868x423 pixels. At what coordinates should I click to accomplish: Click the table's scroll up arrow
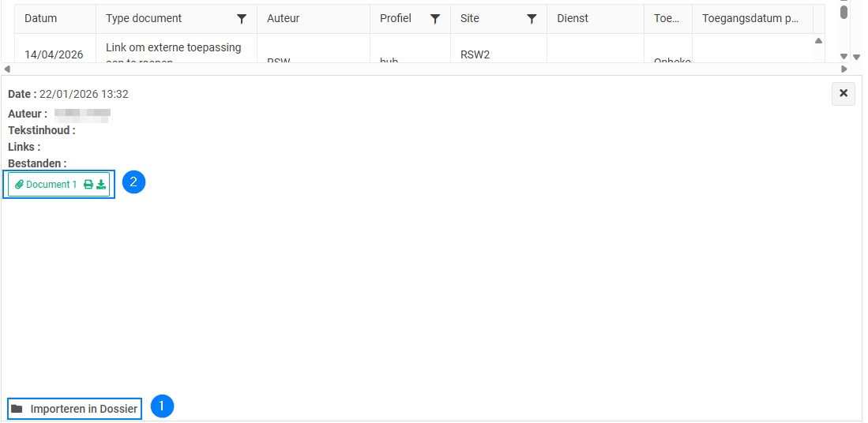coord(818,41)
